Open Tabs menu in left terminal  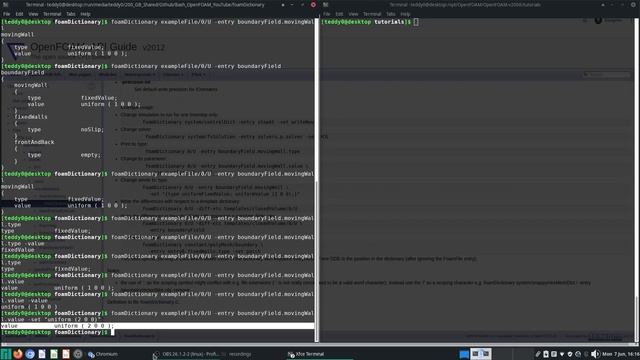click(x=71, y=14)
